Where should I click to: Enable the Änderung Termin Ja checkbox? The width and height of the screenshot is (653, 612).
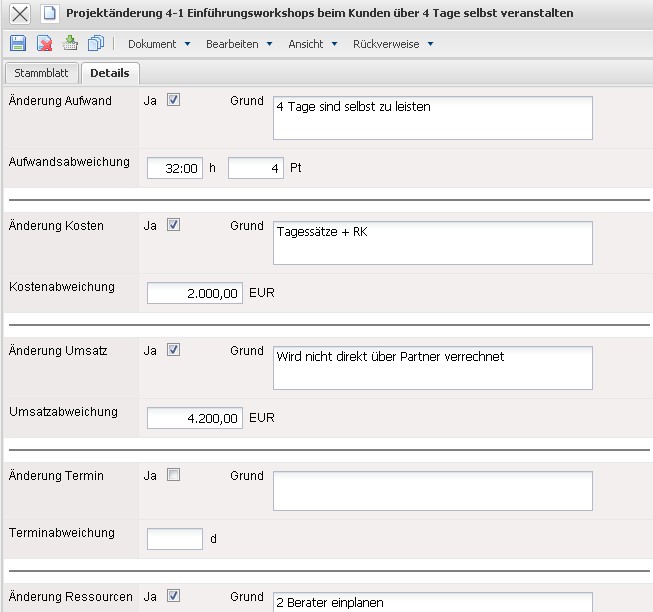(x=174, y=476)
